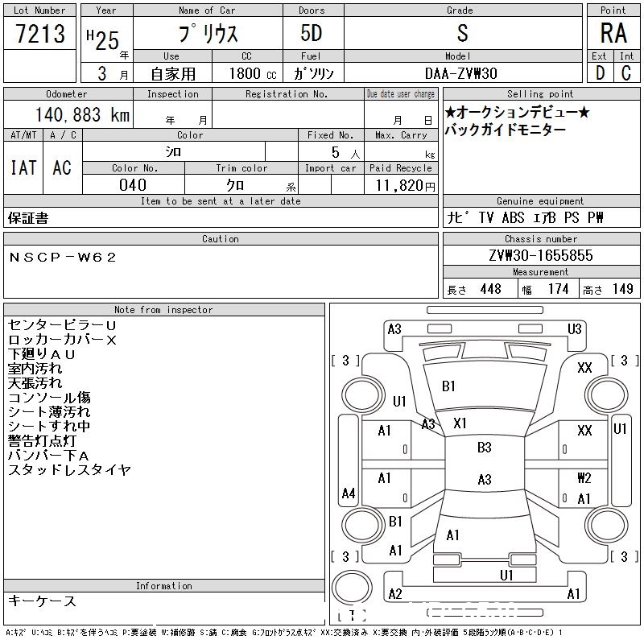
Task: Click the paid recycle amount "11,820円"
Action: (x=406, y=186)
